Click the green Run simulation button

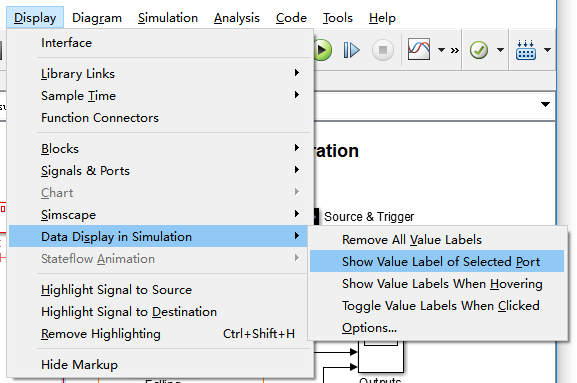[322, 50]
